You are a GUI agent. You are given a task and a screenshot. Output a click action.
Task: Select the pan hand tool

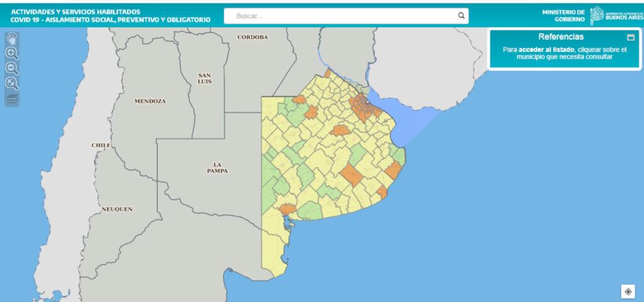tap(12, 38)
